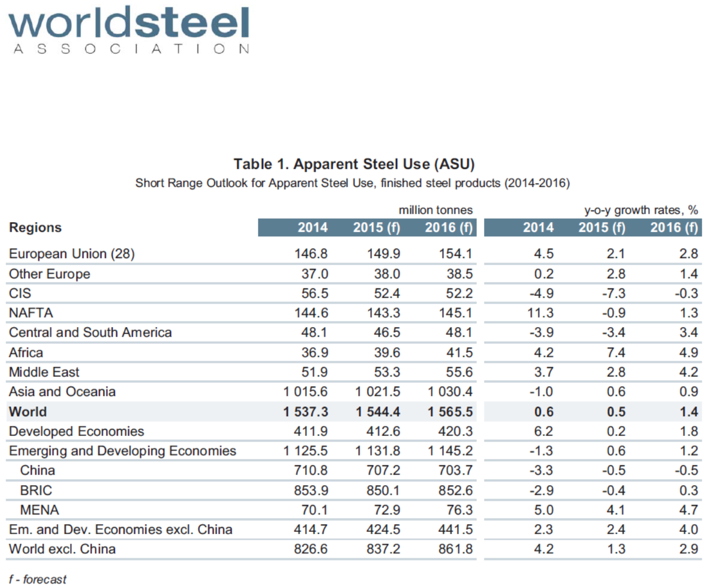
Task: Select 'Central and South America' row label
Action: pos(90,333)
